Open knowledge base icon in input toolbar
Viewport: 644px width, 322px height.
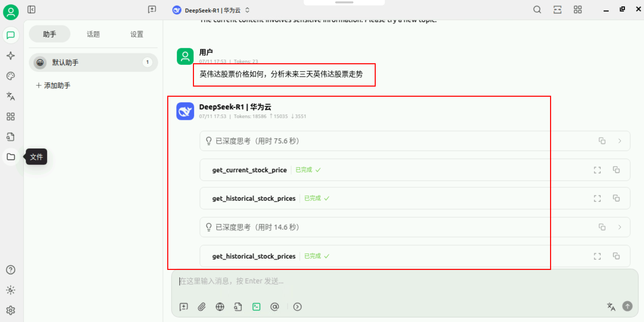pos(238,307)
